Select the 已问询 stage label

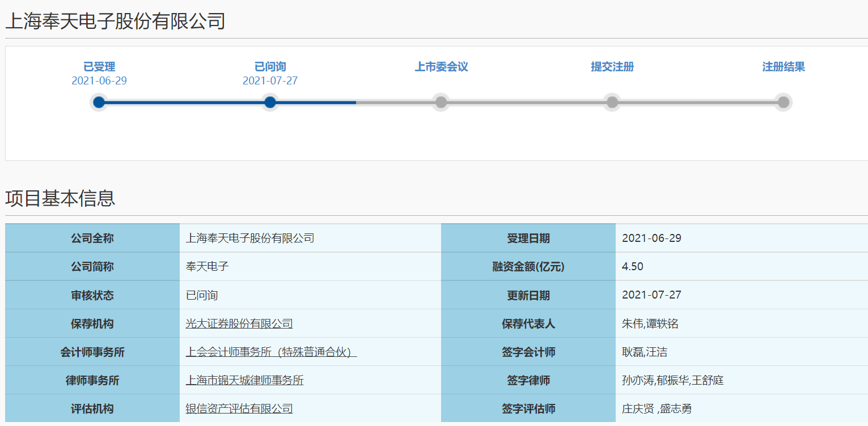[270, 67]
